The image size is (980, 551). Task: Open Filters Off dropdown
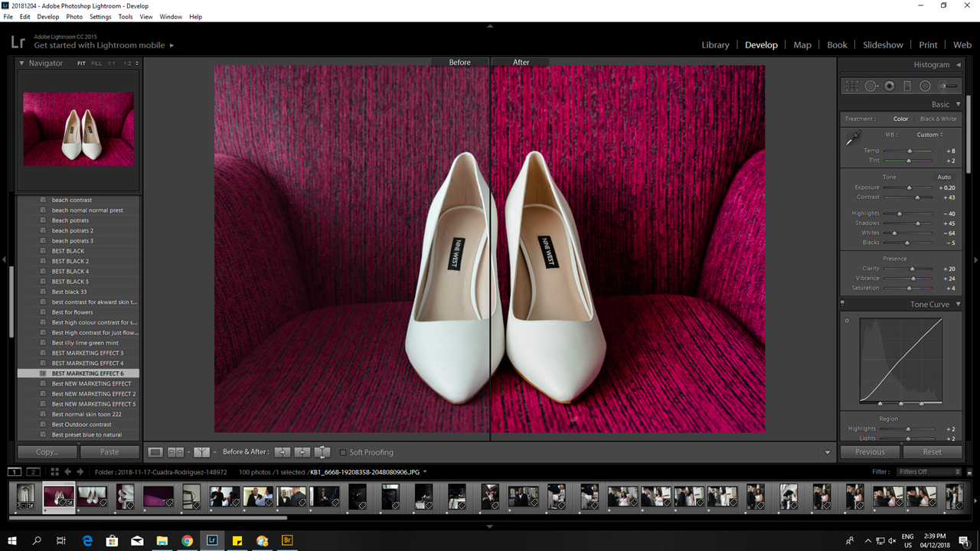coord(929,471)
